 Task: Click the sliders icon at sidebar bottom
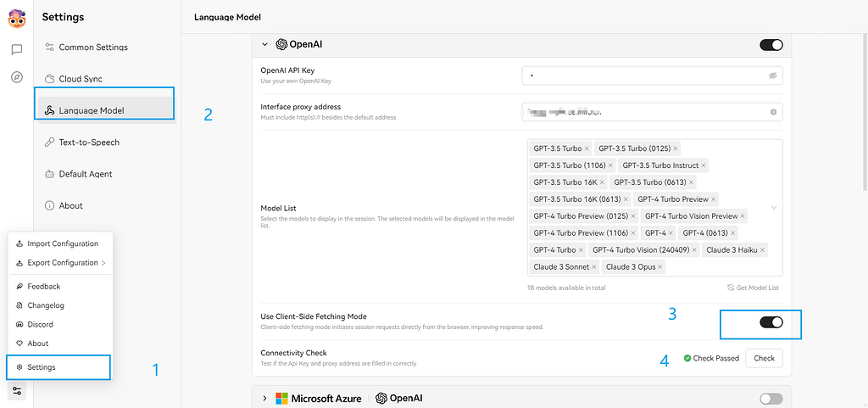[x=17, y=391]
